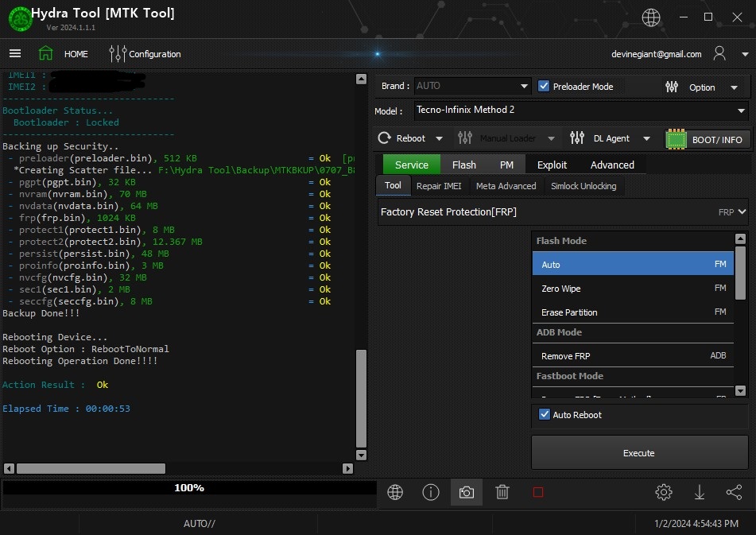Switch to the PM tab
Viewport: 756px width, 535px height.
pyautogui.click(x=506, y=165)
